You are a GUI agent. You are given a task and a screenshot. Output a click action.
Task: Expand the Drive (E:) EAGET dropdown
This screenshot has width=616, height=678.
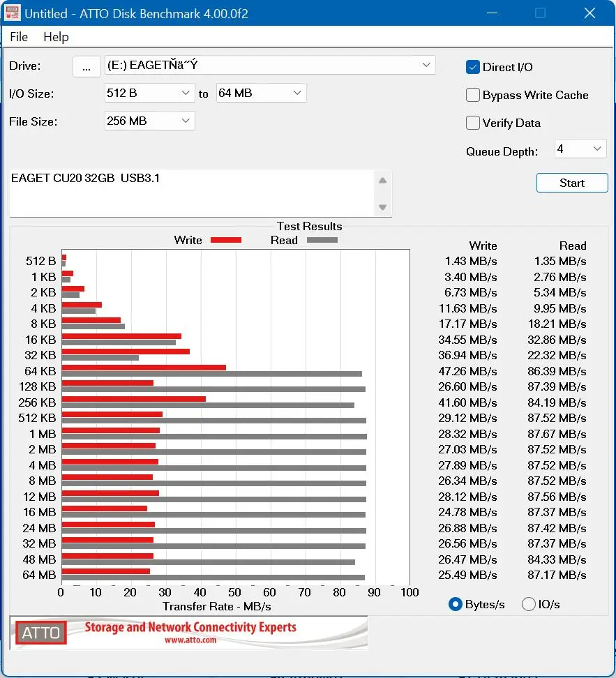coord(426,66)
